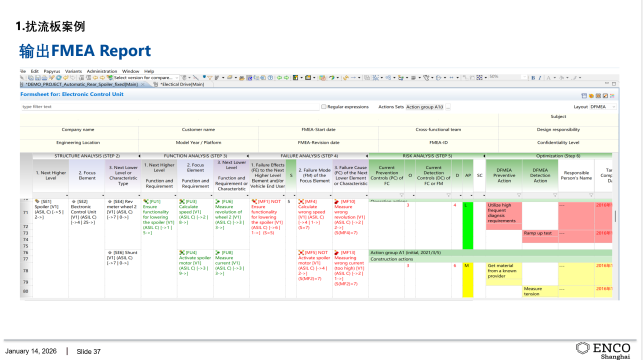Select the Ramp up test detection action

540,233
